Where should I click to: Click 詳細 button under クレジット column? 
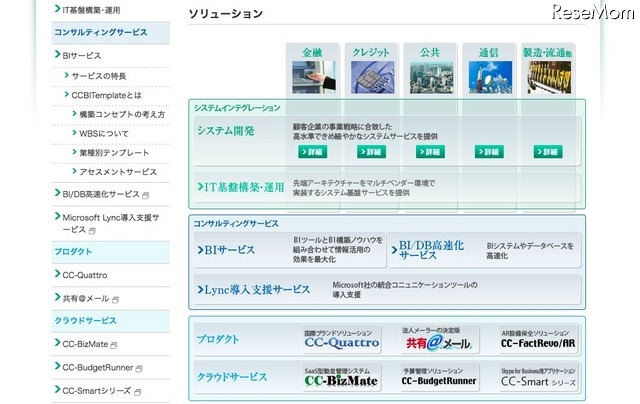click(371, 152)
